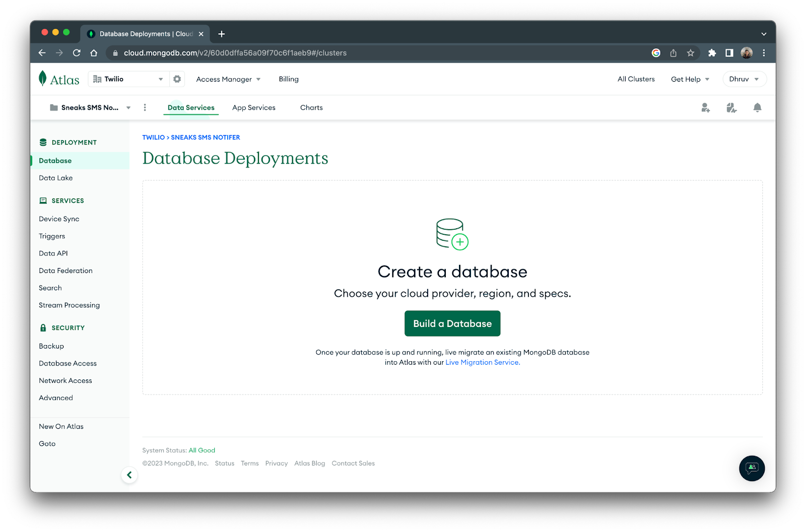Open Backup in sidebar
The height and width of the screenshot is (532, 806).
(x=51, y=346)
